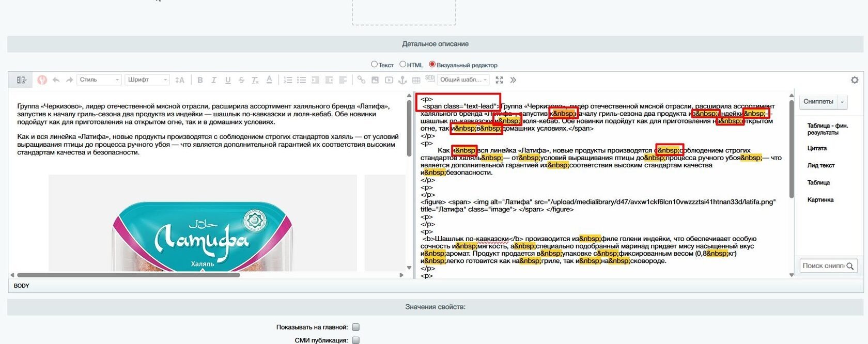
Task: Open the font size tool
Action: [x=180, y=80]
